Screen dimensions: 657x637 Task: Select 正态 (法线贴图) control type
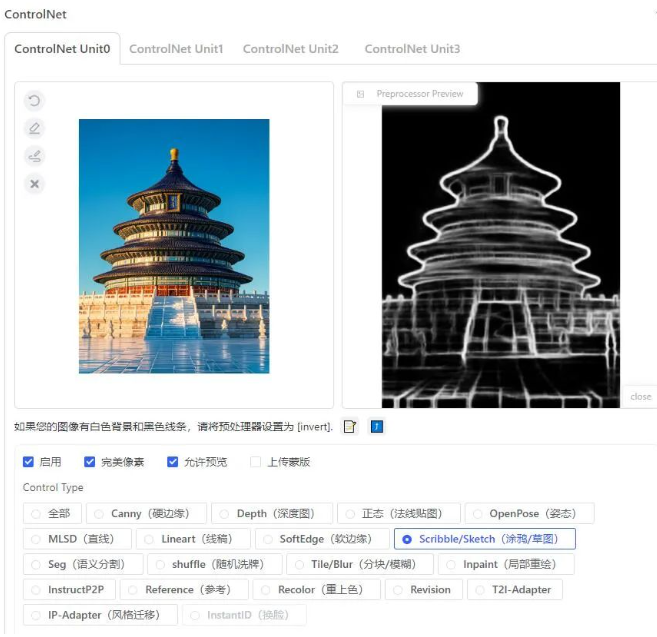click(399, 513)
